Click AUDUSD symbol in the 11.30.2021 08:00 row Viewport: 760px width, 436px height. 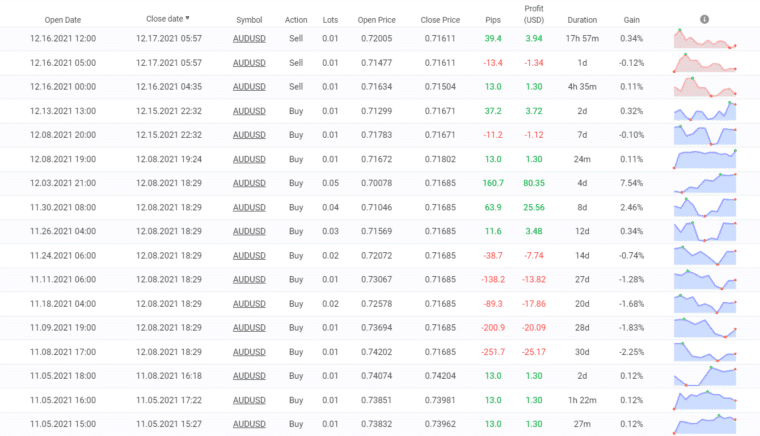coord(249,207)
